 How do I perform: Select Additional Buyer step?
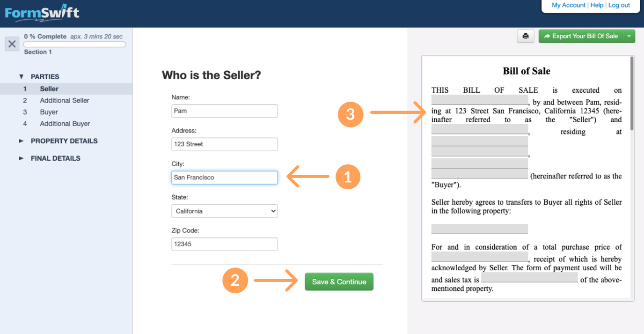[x=65, y=124]
